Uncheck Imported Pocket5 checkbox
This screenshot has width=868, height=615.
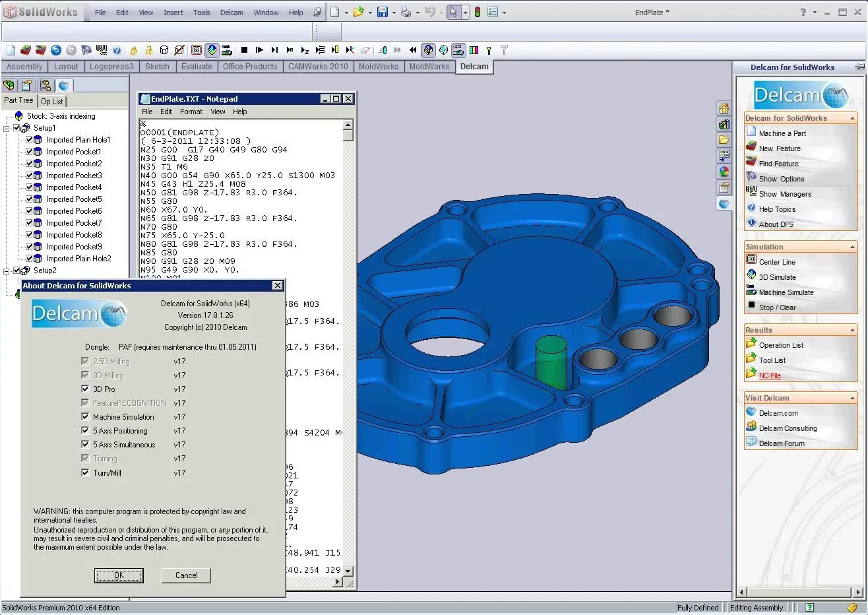[x=29, y=199]
